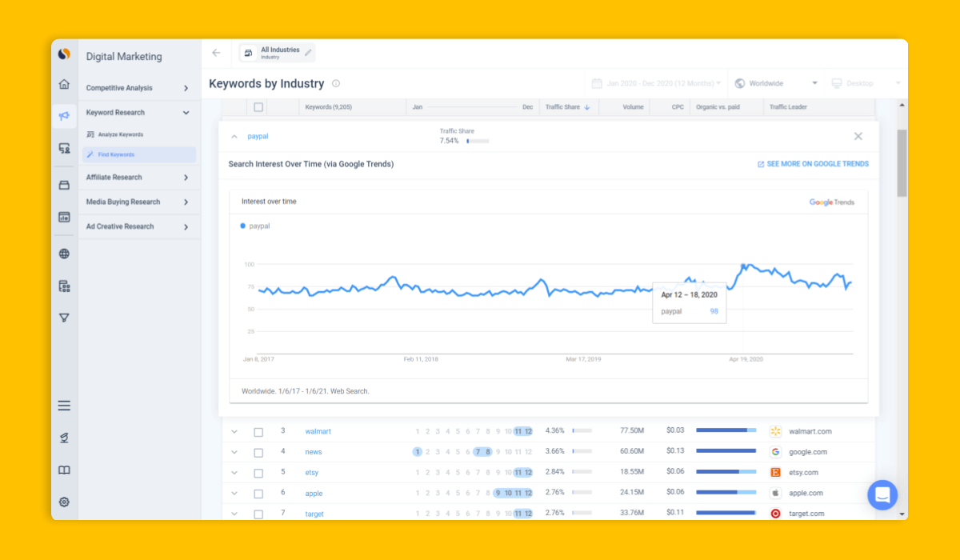Open the info icon beside Keywords by Industry
Image resolution: width=960 pixels, height=560 pixels.
(x=335, y=83)
